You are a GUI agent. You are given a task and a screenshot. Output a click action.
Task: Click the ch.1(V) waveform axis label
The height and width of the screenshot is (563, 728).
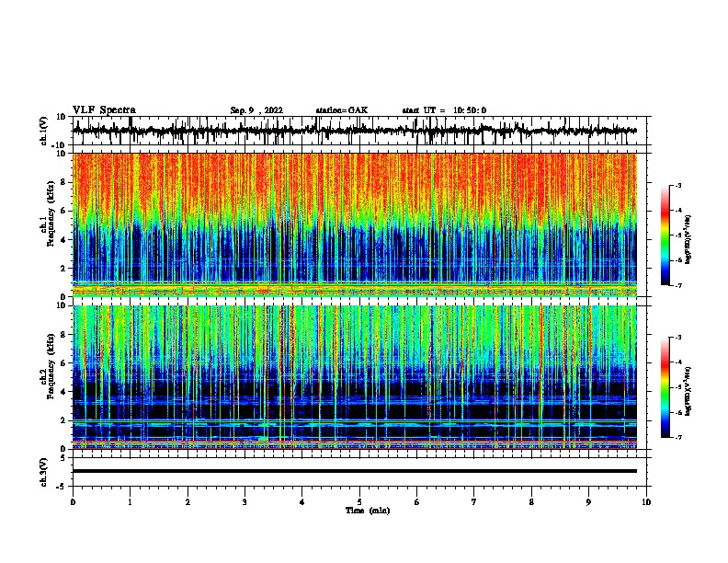pos(44,131)
